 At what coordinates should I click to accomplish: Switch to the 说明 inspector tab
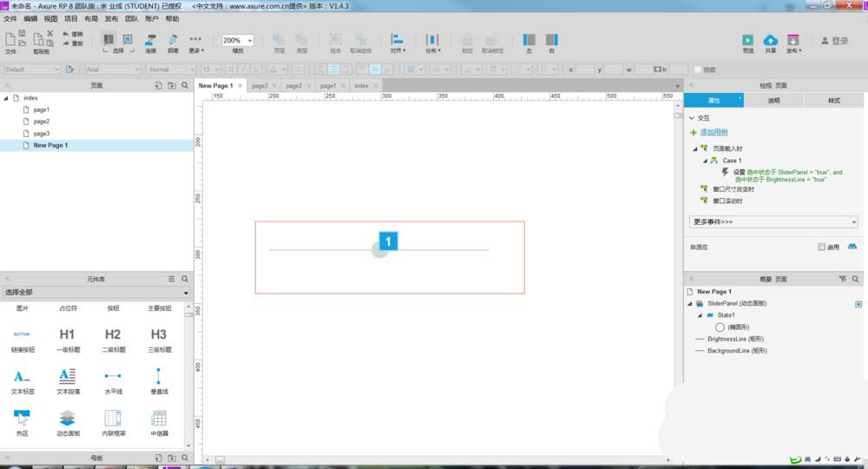pos(774,101)
